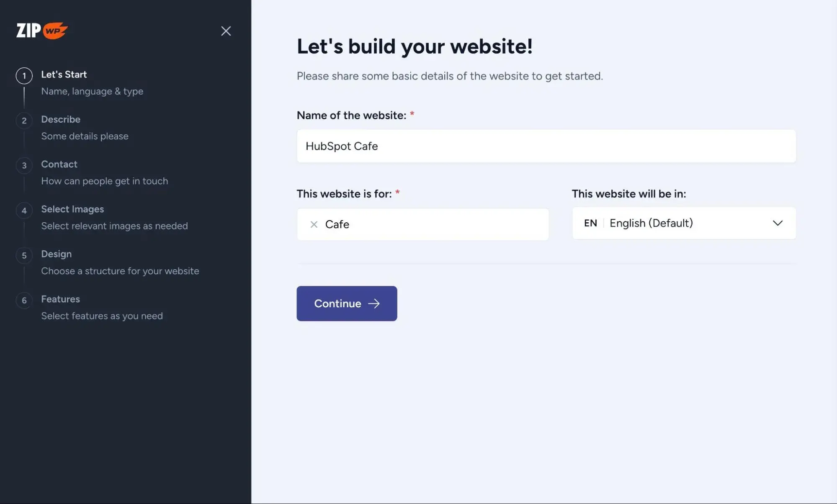Open the Select Images step

[72, 209]
